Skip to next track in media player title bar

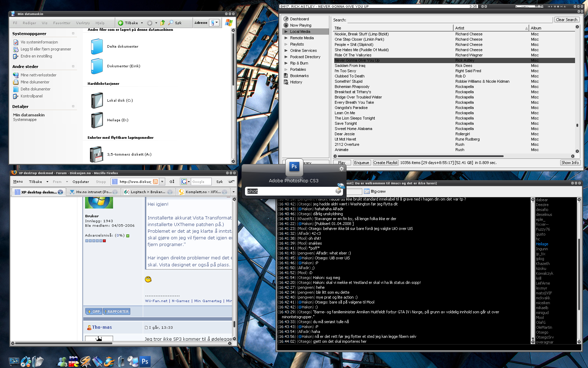(x=561, y=6)
